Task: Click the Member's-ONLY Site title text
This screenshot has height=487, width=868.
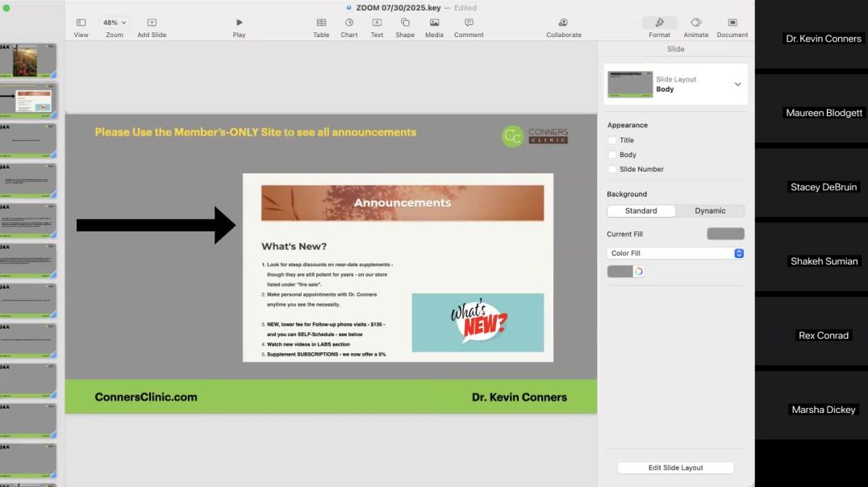Action: [x=255, y=132]
